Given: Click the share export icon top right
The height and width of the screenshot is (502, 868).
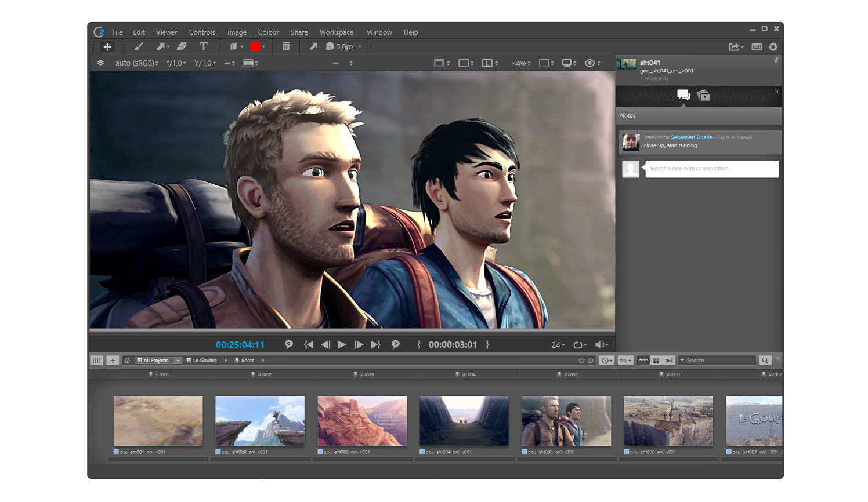Looking at the screenshot, I should pos(736,47).
